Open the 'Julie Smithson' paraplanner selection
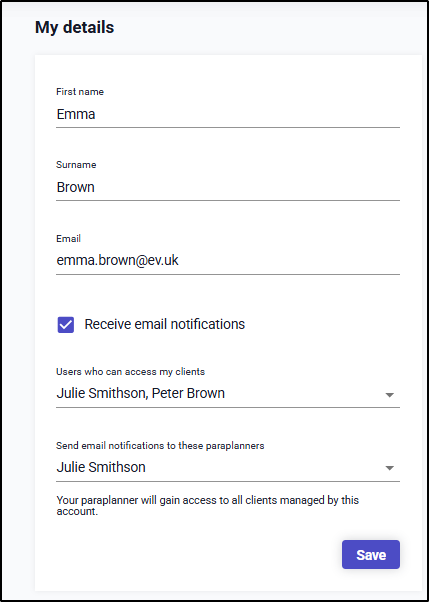Viewport: 429px width, 602px height. coord(228,468)
